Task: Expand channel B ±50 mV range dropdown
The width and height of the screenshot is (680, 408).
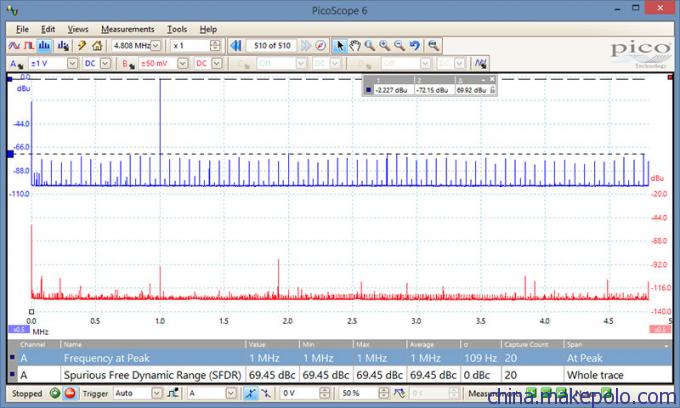Action: (x=183, y=64)
